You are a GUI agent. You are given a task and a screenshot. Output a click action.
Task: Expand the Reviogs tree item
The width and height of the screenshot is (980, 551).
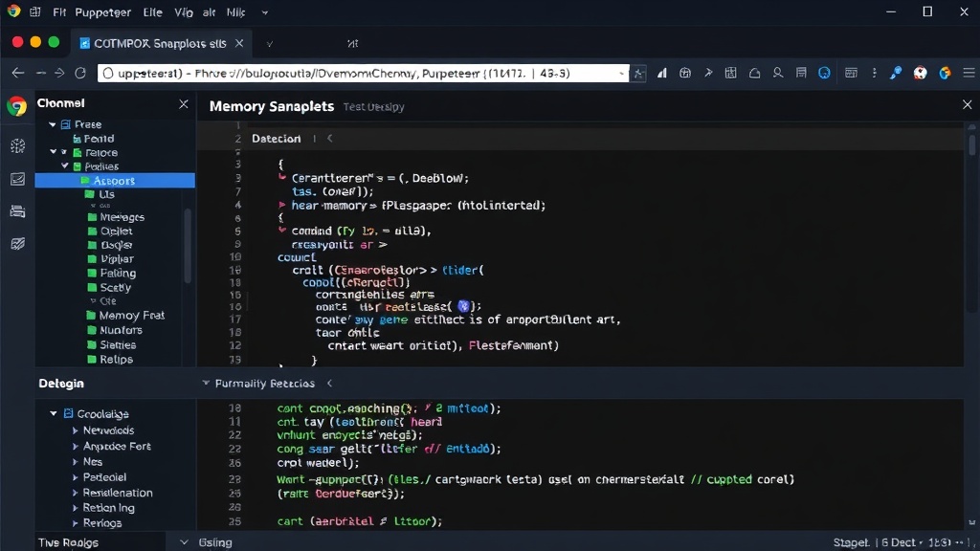[x=75, y=523]
